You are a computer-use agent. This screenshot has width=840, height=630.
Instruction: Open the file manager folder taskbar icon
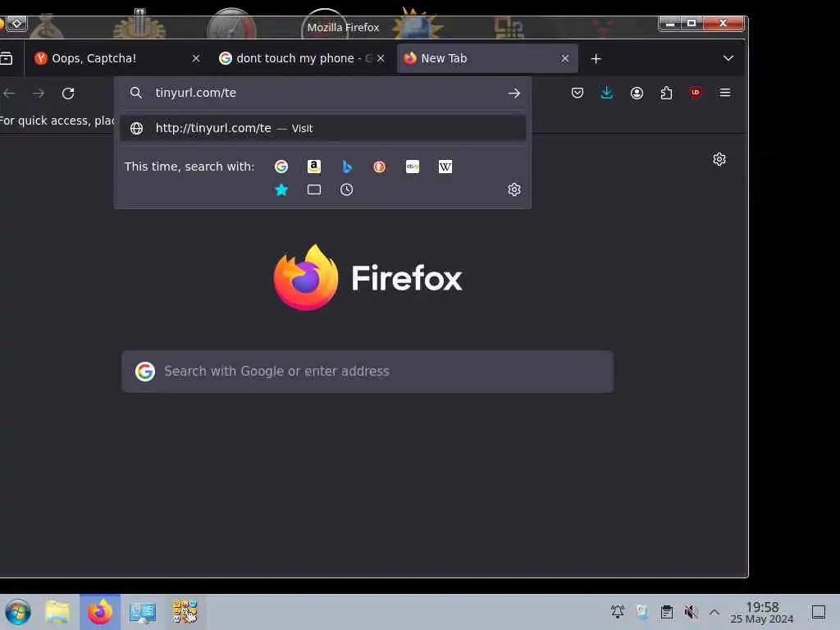pos(58,612)
